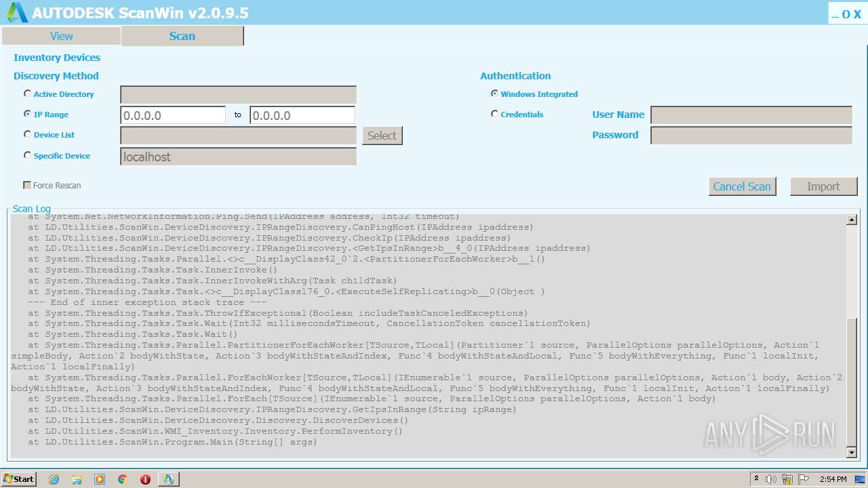Screen dimensions: 868x488
Task: Minimize the ScanWin window
Action: (835, 14)
